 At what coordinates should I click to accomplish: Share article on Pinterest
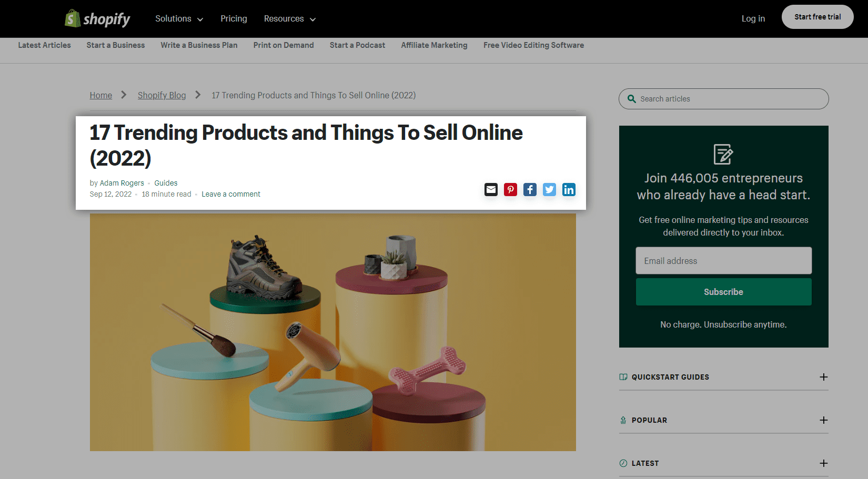[510, 189]
